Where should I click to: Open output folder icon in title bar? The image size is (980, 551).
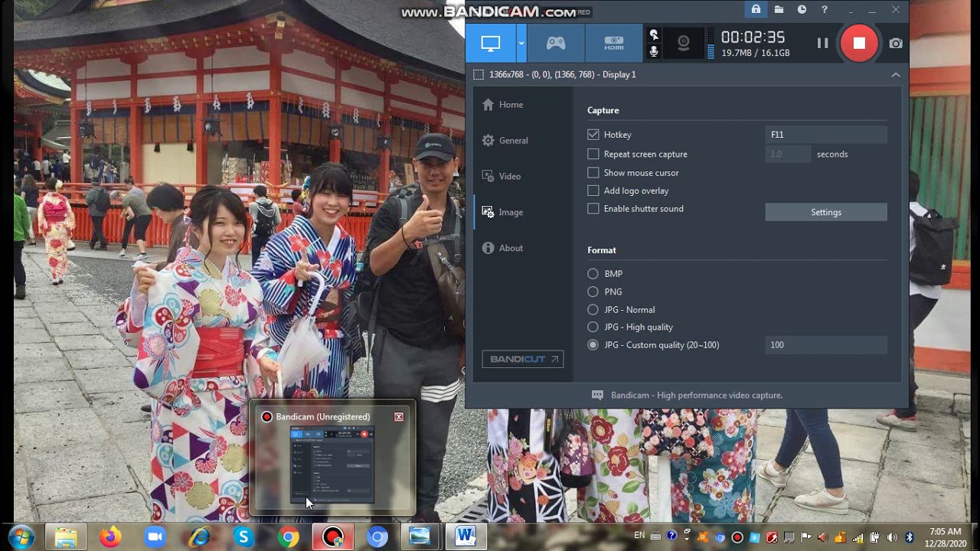click(x=779, y=10)
